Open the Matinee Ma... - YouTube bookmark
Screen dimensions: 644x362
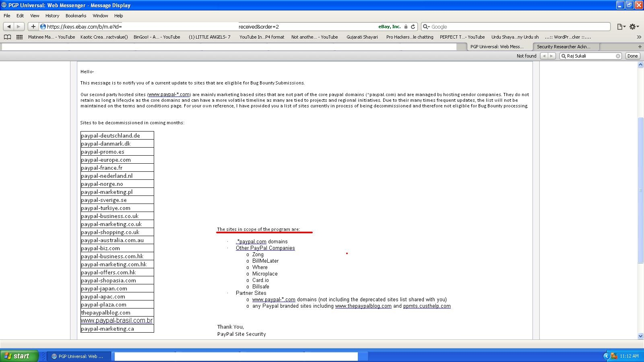pos(52,37)
